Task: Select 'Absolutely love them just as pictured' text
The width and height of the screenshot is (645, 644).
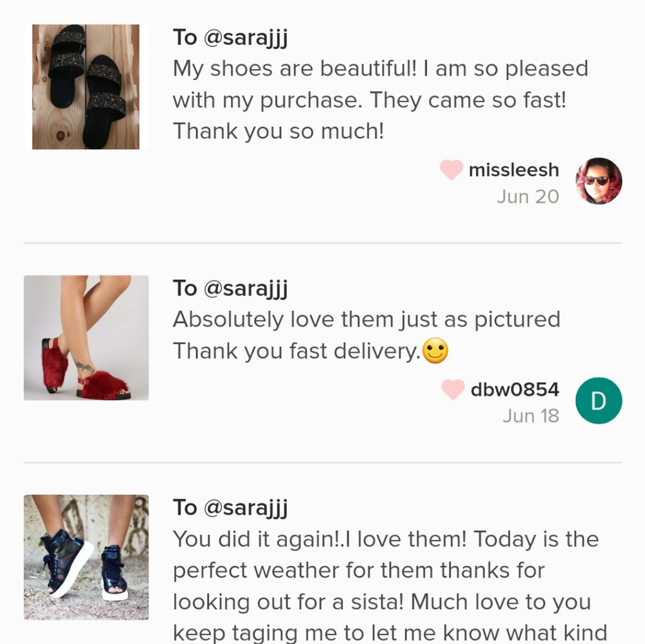Action: (x=366, y=319)
